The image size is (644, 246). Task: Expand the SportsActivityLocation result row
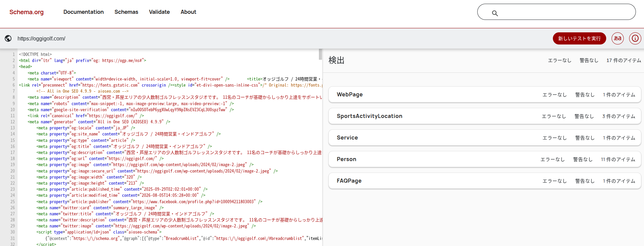(485, 116)
